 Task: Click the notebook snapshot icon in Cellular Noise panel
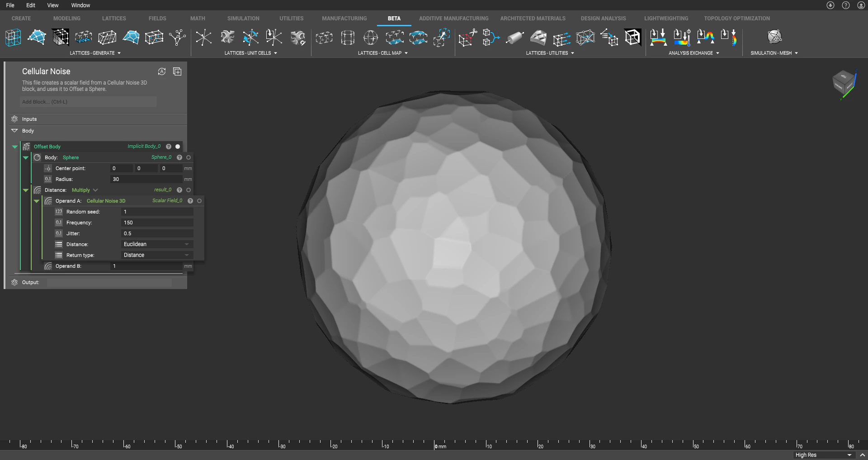[177, 71]
